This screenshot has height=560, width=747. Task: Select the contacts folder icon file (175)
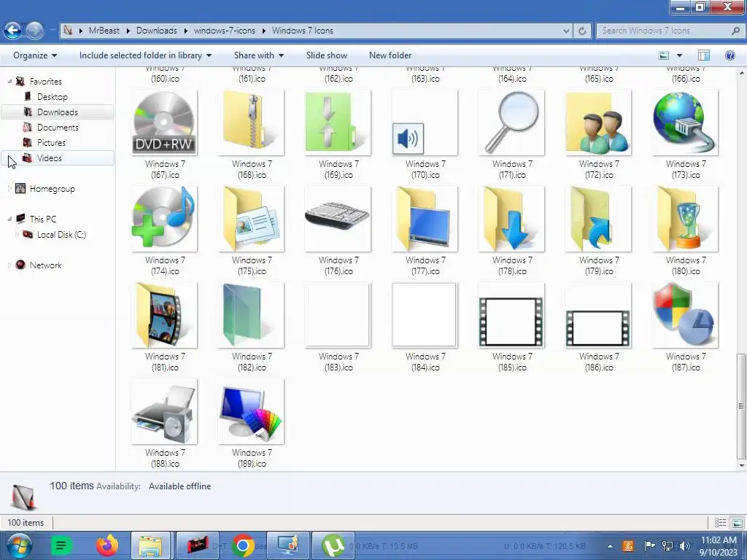[252, 219]
